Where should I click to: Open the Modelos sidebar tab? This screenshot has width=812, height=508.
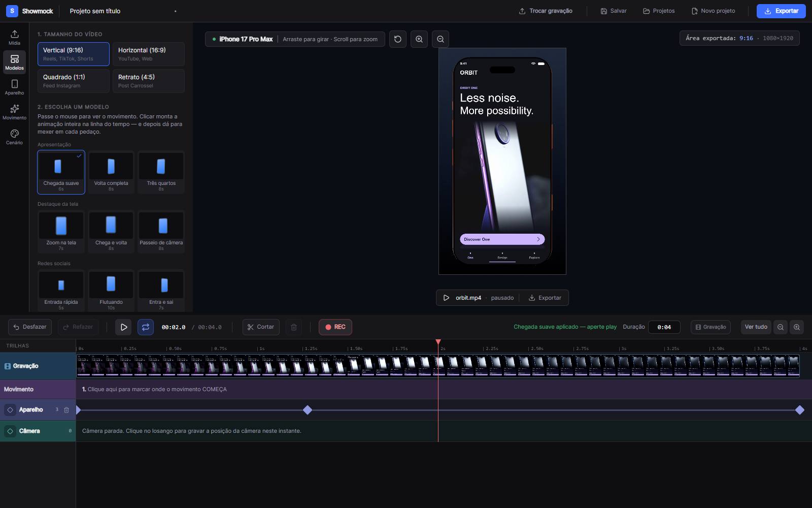[14, 62]
